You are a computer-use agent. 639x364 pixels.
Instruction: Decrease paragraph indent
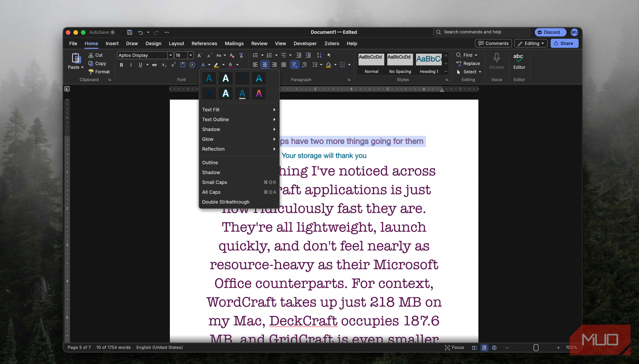tap(299, 55)
